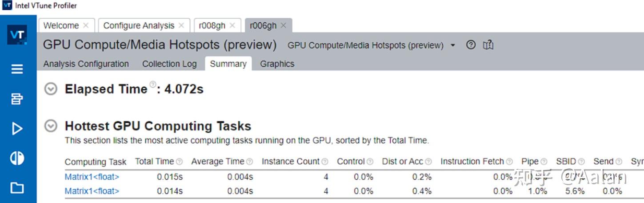Open first Matrix1<float> task link
Screen dimensions: 644x203
[92, 177]
